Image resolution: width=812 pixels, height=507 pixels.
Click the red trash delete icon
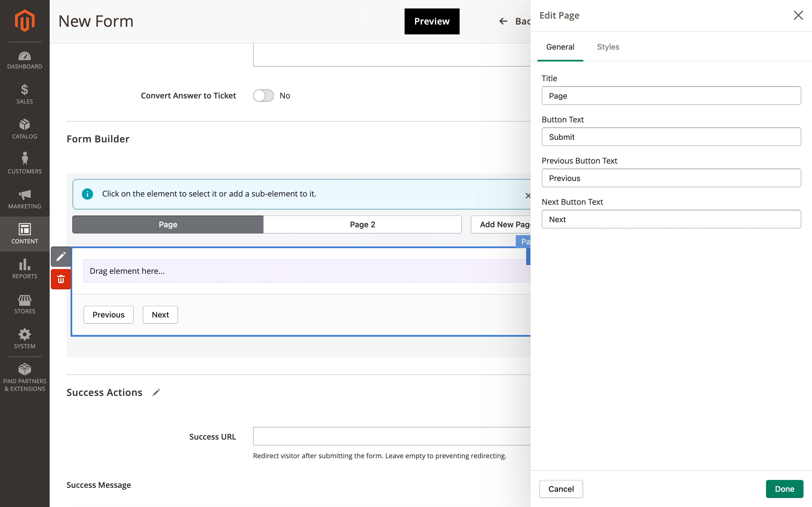tap(61, 279)
